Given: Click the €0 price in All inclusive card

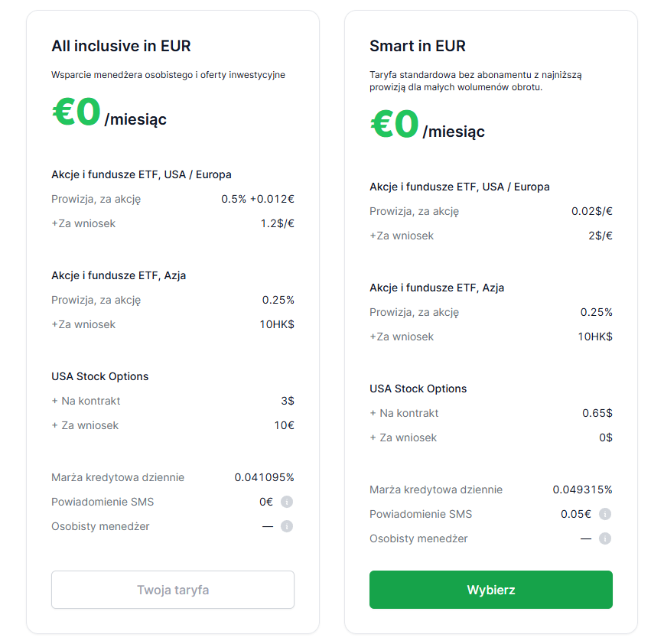Looking at the screenshot, I should point(76,111).
